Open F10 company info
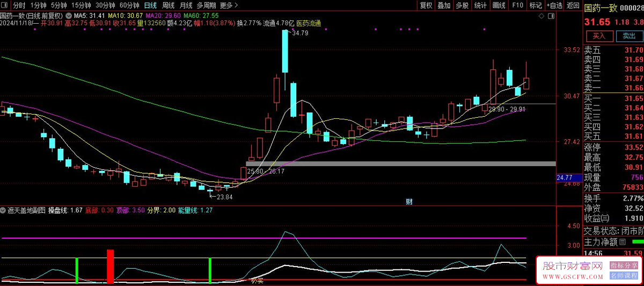The image size is (644, 286). (x=517, y=5)
